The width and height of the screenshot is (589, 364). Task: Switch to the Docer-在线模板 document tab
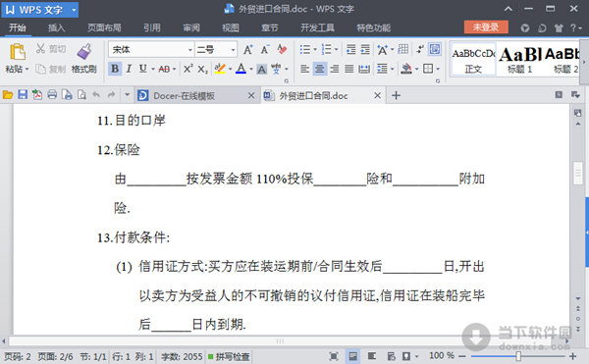[x=185, y=96]
